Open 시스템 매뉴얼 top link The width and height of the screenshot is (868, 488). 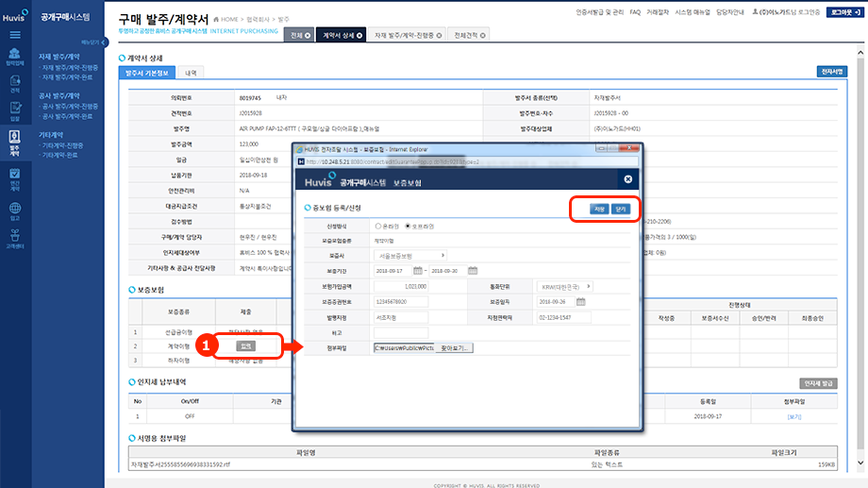point(692,12)
